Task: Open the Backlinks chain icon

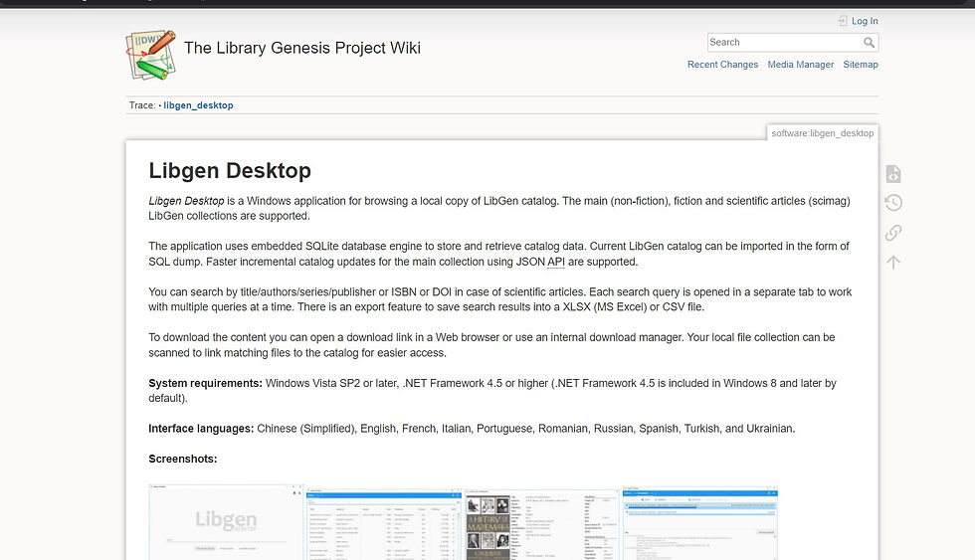Action: [893, 233]
